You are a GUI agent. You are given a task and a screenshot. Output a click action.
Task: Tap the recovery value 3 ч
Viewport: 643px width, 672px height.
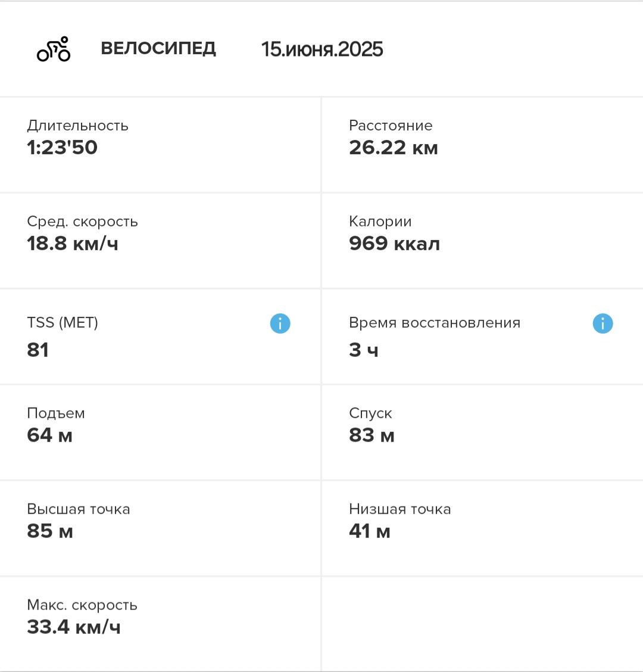click(x=364, y=350)
